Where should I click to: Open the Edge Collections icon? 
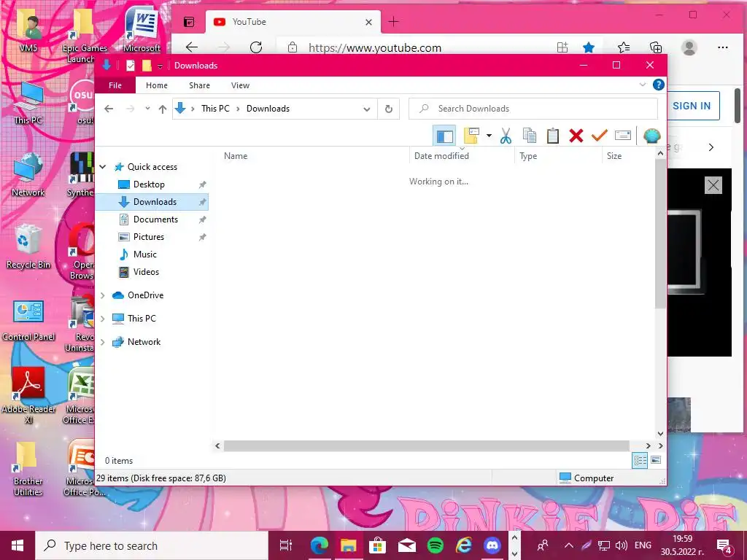point(656,47)
